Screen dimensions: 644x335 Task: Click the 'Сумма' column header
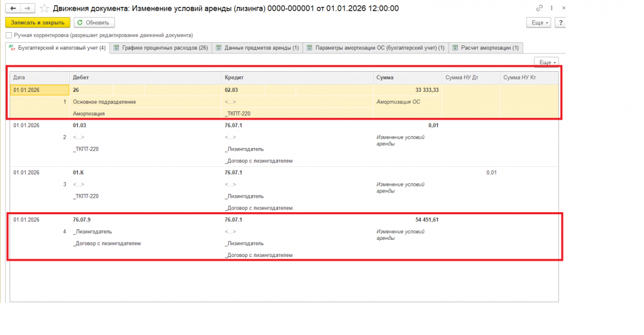pos(408,77)
